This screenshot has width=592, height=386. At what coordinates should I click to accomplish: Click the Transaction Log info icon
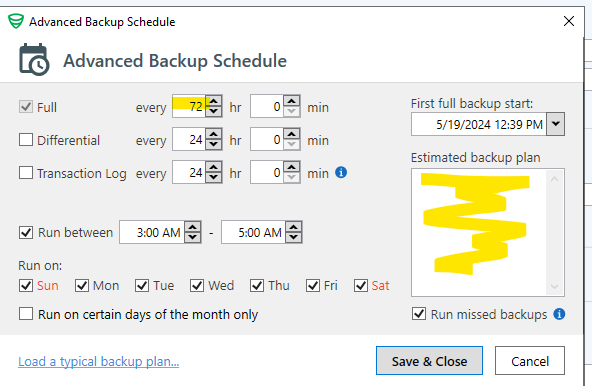coord(341,172)
